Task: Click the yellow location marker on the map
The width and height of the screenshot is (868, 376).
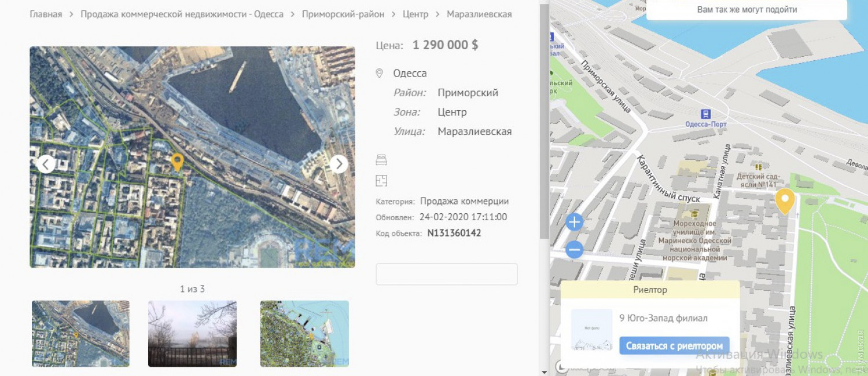Action: click(784, 200)
